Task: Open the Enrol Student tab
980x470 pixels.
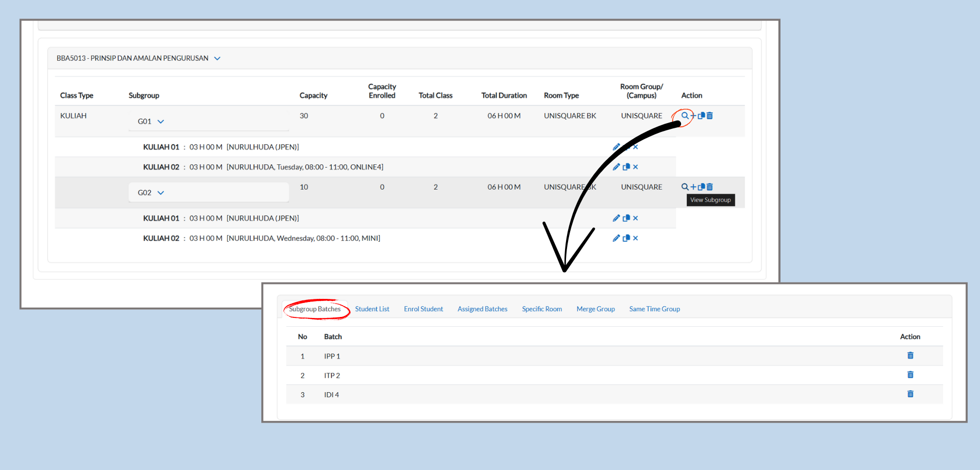Action: click(423, 309)
